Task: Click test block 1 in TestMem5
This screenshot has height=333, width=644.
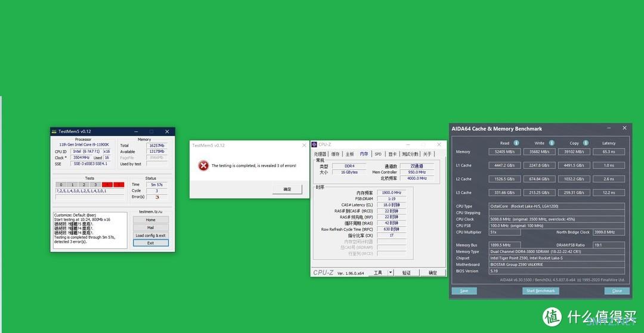Action: (x=72, y=184)
